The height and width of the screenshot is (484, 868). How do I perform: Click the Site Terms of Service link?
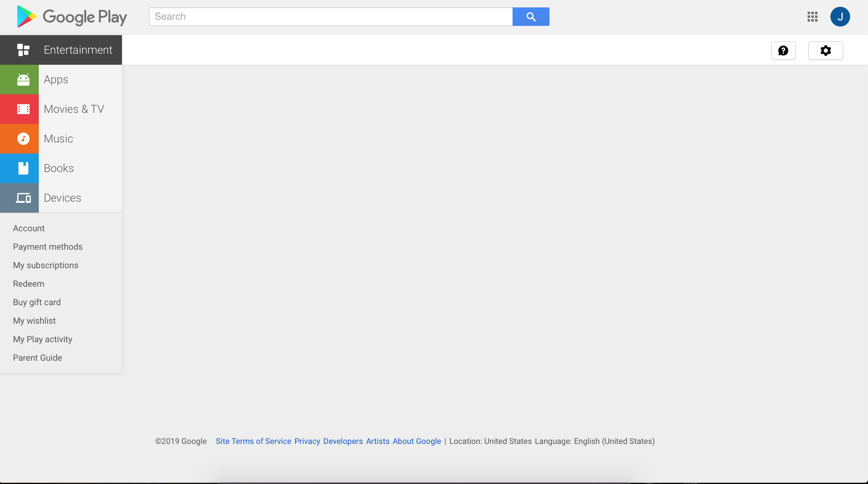click(253, 441)
